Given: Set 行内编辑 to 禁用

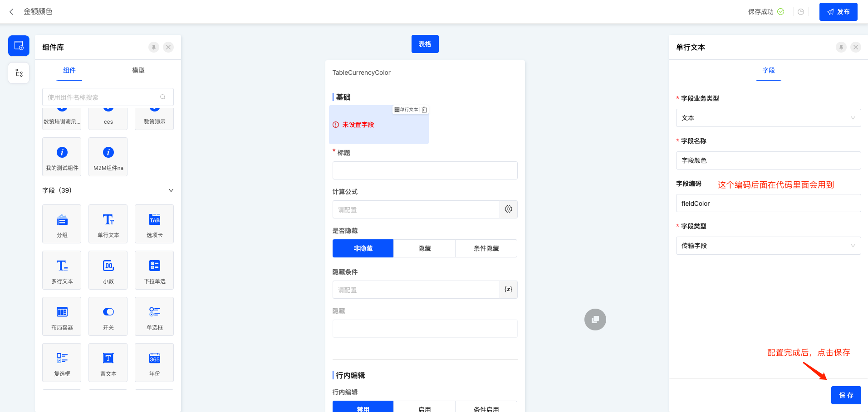Looking at the screenshot, I should click(x=363, y=407).
